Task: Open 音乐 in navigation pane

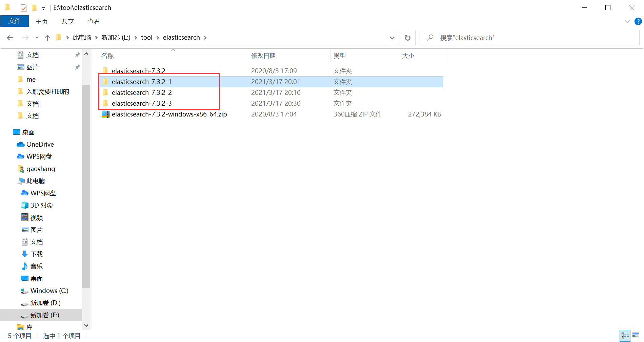Action: (37, 266)
